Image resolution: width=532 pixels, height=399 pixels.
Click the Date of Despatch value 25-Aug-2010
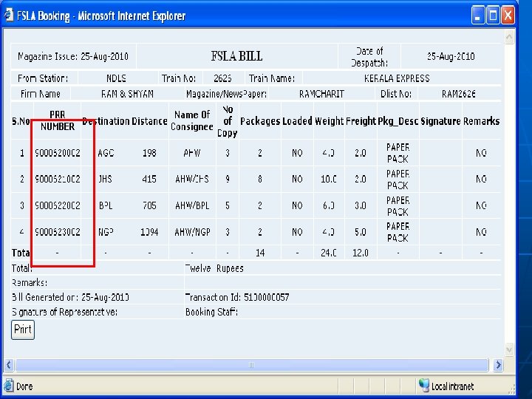451,56
